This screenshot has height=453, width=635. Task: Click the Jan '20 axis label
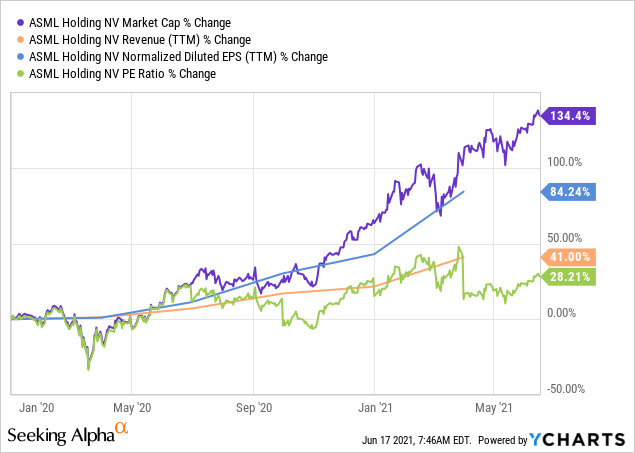(36, 408)
